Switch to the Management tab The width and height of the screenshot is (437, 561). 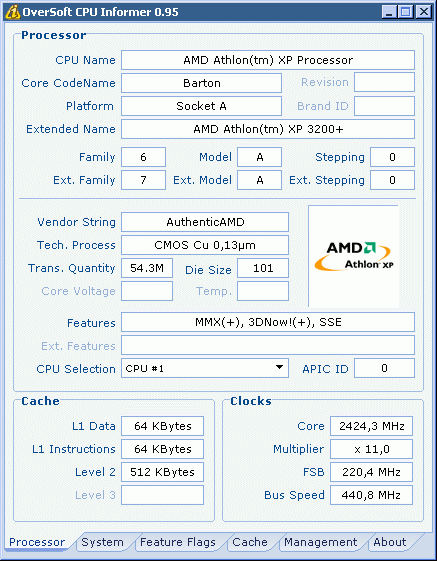pyautogui.click(x=321, y=542)
